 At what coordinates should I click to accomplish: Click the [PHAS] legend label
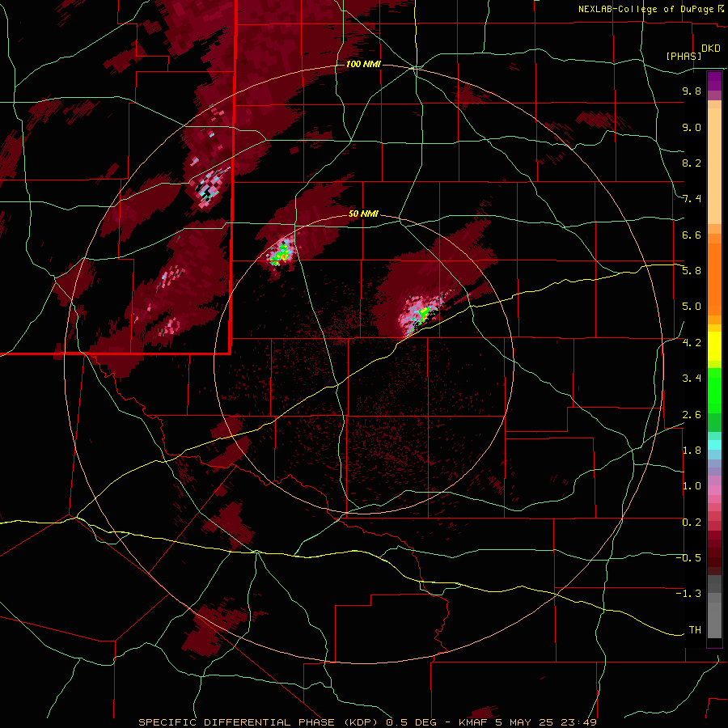[x=684, y=56]
